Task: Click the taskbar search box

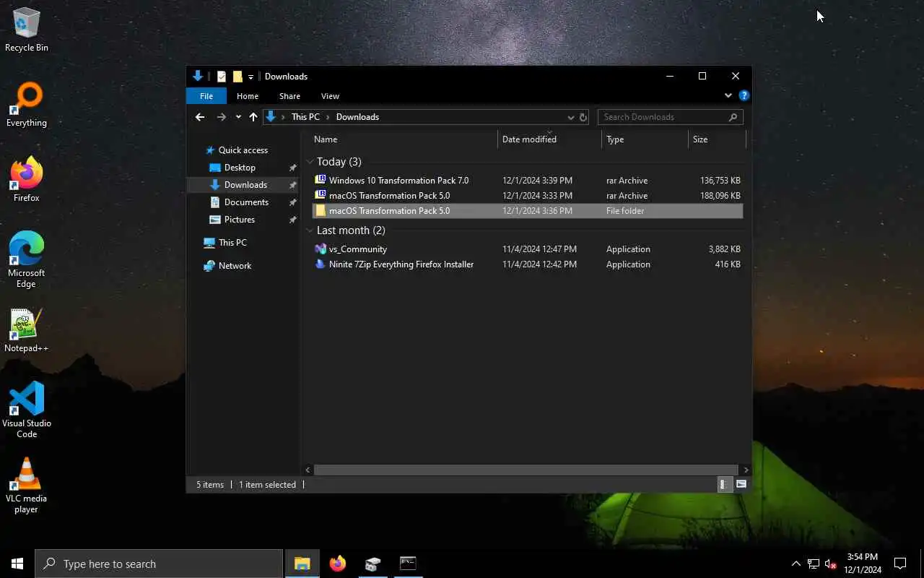Action: click(x=159, y=564)
